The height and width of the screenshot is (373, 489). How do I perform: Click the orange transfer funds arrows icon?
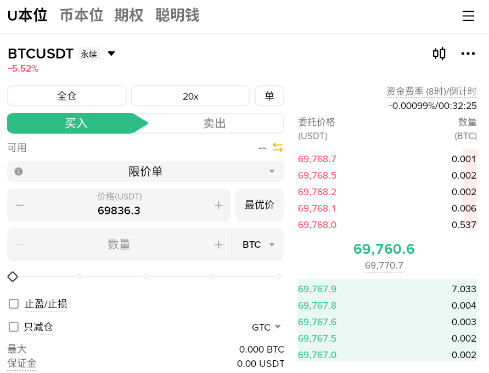pyautogui.click(x=278, y=147)
